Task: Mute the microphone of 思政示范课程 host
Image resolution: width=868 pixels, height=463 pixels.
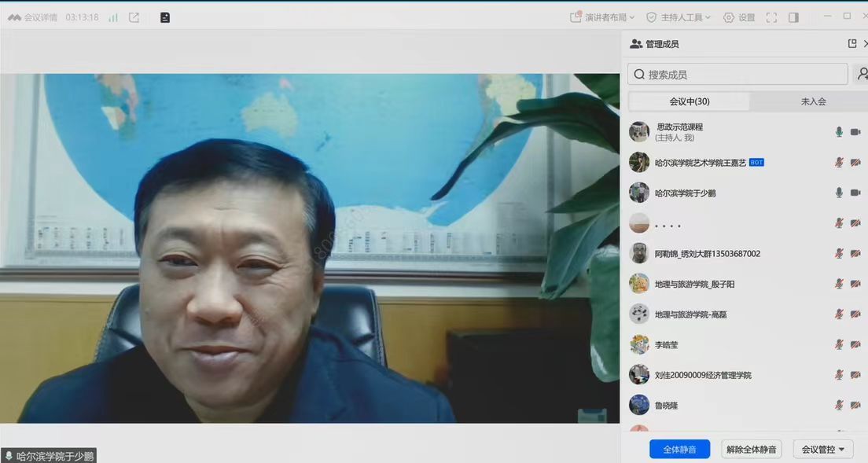Action: pos(839,132)
